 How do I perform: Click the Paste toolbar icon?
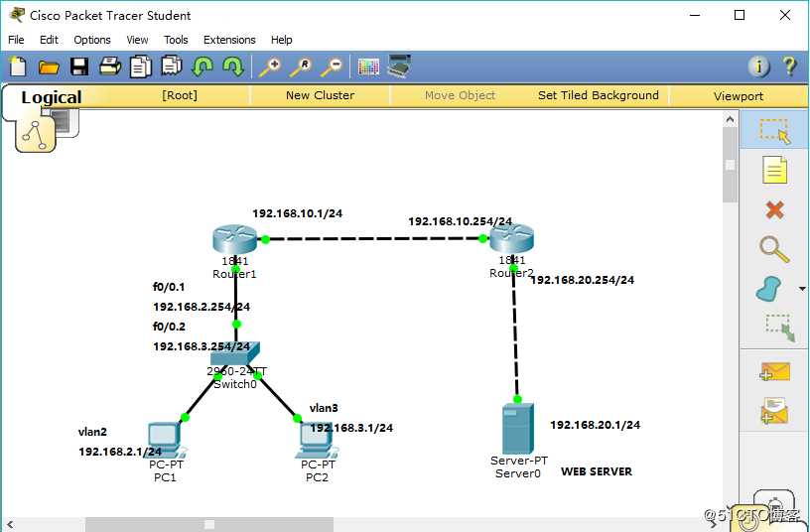point(172,66)
